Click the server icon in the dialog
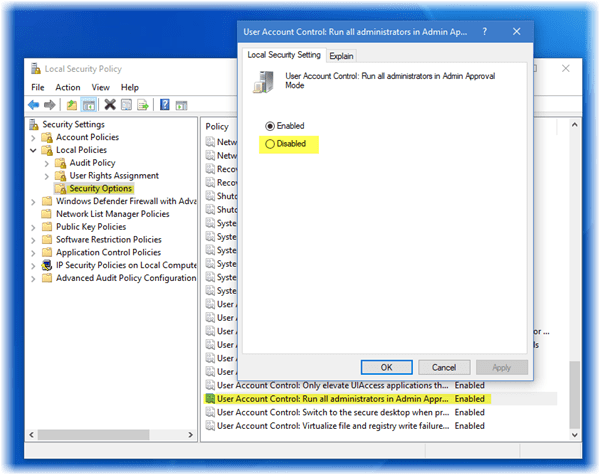600x475 pixels. [264, 82]
